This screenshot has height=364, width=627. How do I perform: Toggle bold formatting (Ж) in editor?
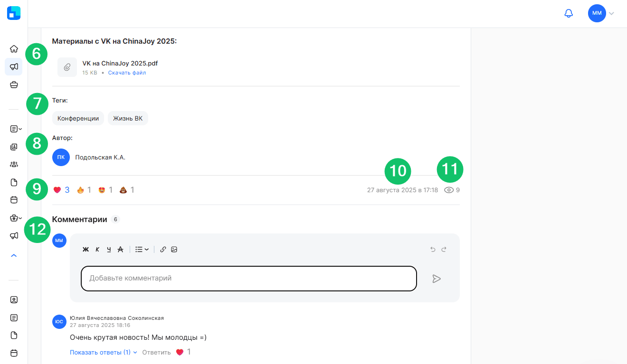click(86, 249)
